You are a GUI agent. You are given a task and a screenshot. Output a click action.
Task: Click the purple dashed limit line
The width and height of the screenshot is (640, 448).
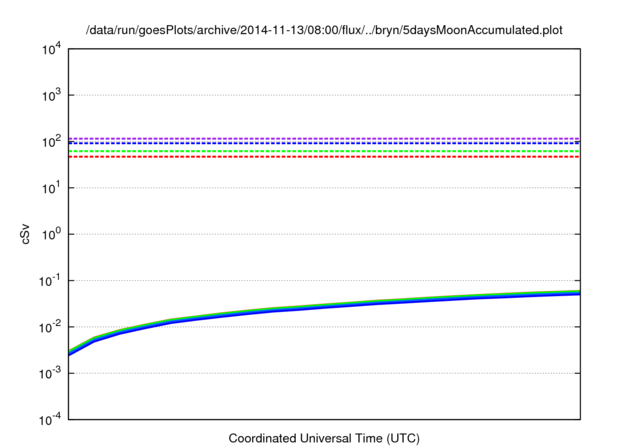[x=324, y=139]
